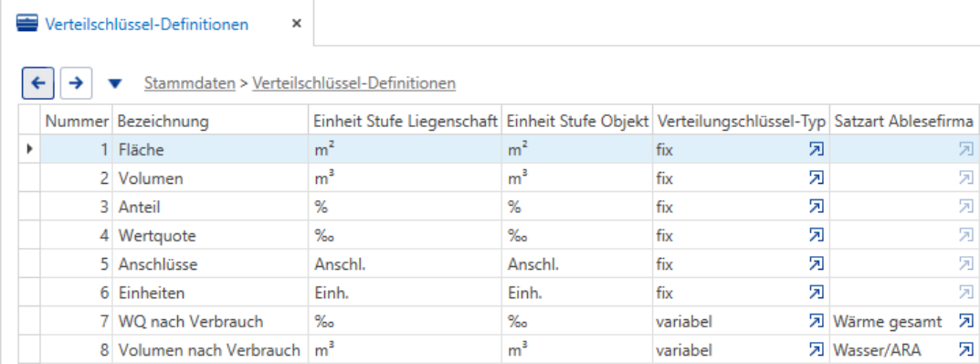This screenshot has width=980, height=364.
Task: Open Verteilungsschlüssel-Typ link in Volumen nach Verbrauch row
Action: [x=816, y=349]
